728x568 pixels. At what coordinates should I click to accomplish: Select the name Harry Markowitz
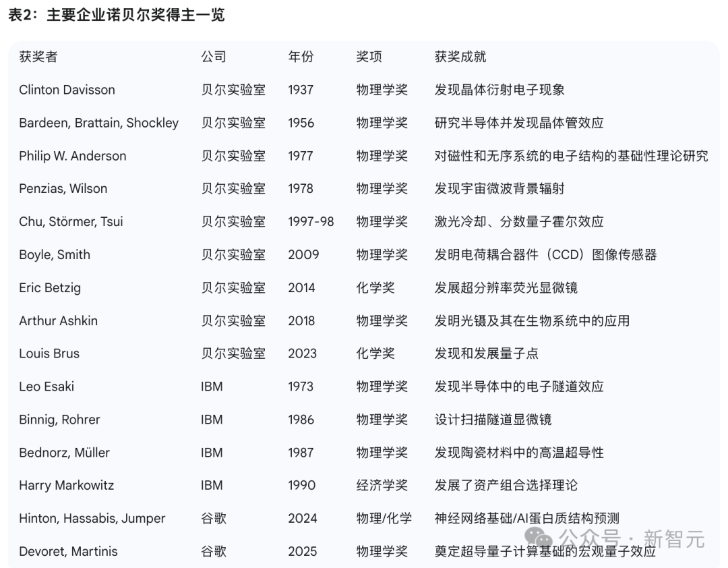66,485
